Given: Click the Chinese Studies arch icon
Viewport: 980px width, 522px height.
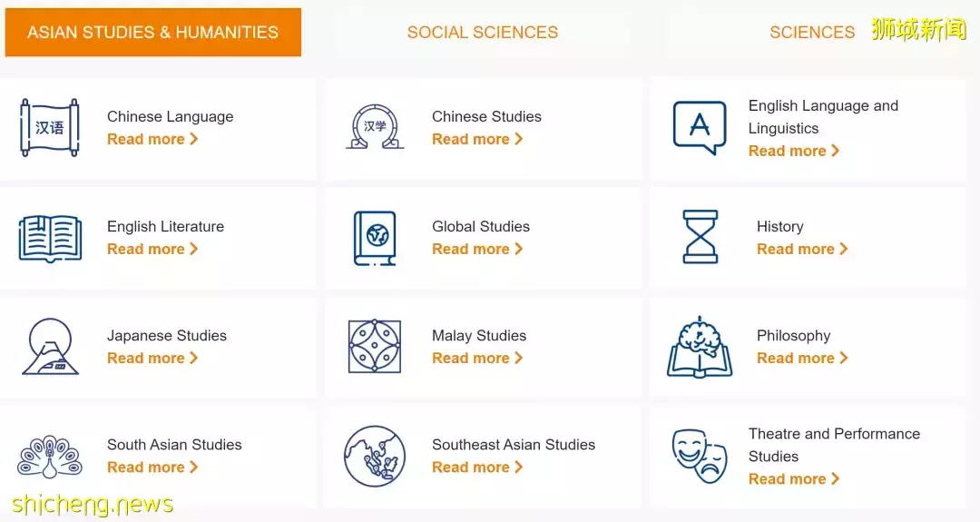Looking at the screenshot, I should click(x=375, y=127).
